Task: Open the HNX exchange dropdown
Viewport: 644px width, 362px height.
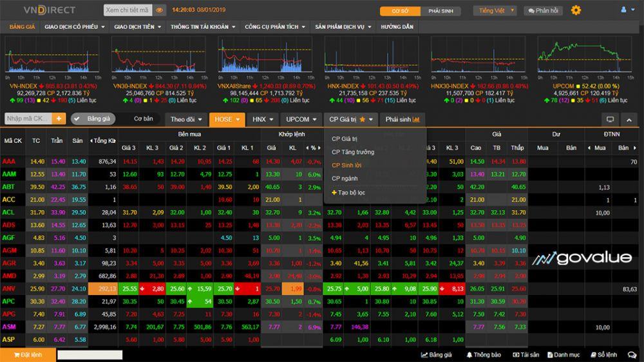Action: [x=262, y=119]
